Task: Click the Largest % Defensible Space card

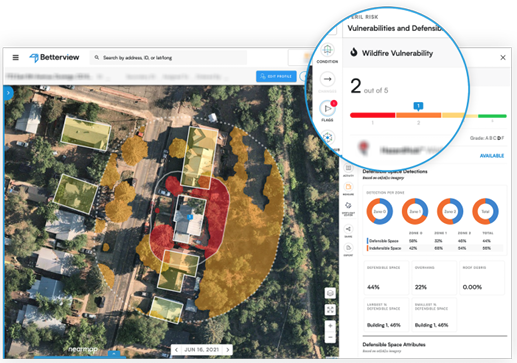Action: point(386,315)
